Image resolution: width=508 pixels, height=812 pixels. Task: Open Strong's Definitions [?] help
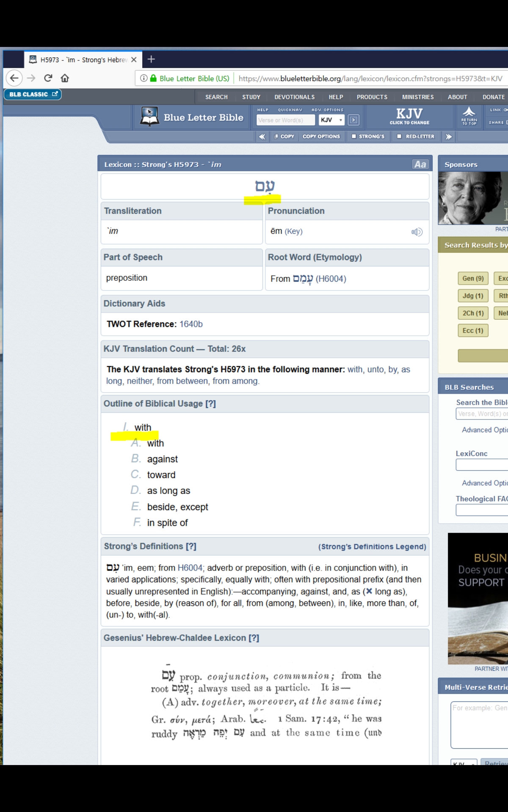(x=191, y=546)
